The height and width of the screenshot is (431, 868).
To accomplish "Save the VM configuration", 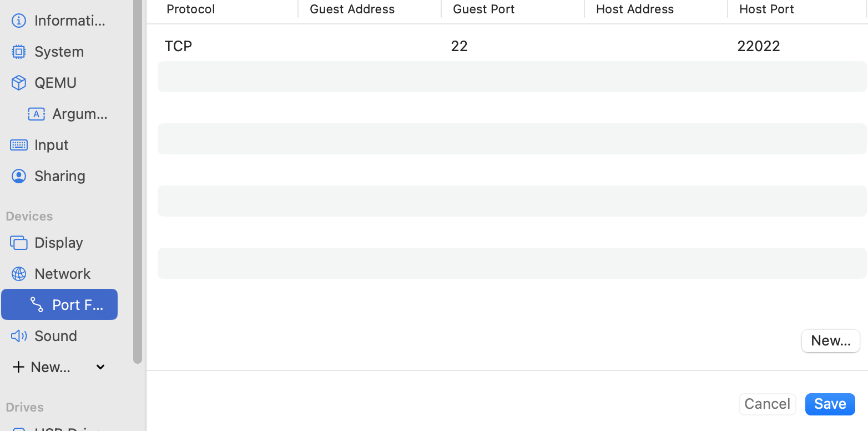I will click(x=830, y=404).
